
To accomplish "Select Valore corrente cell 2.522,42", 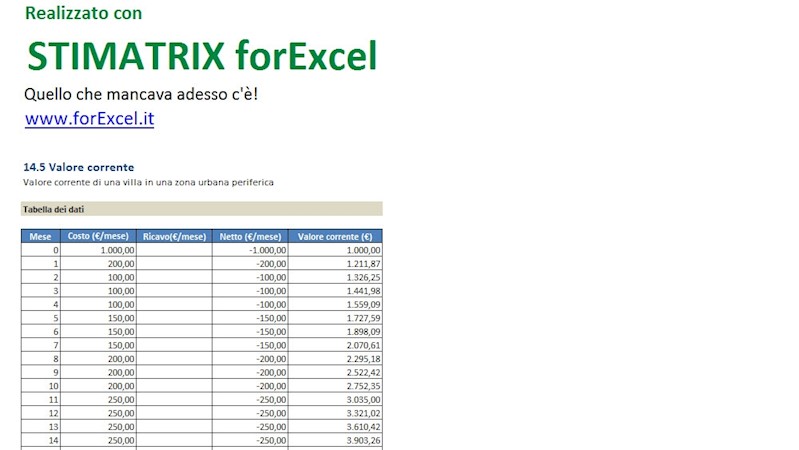I will [x=335, y=373].
